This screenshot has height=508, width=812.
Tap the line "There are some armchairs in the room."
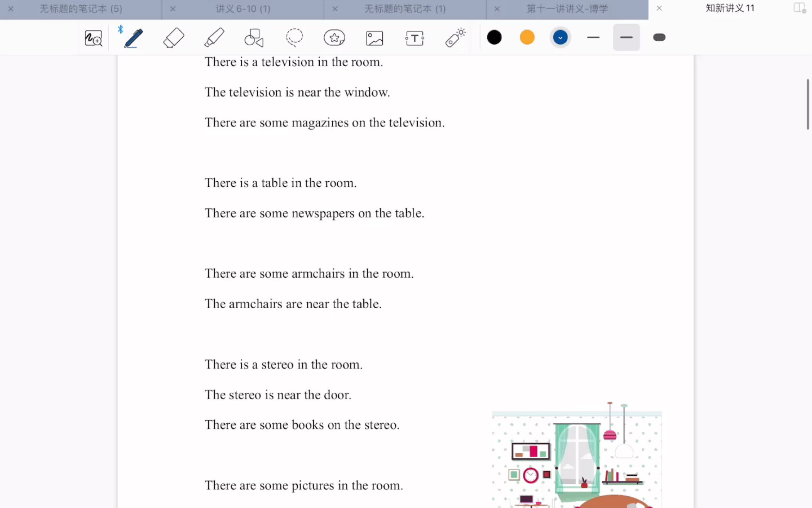pyautogui.click(x=309, y=274)
